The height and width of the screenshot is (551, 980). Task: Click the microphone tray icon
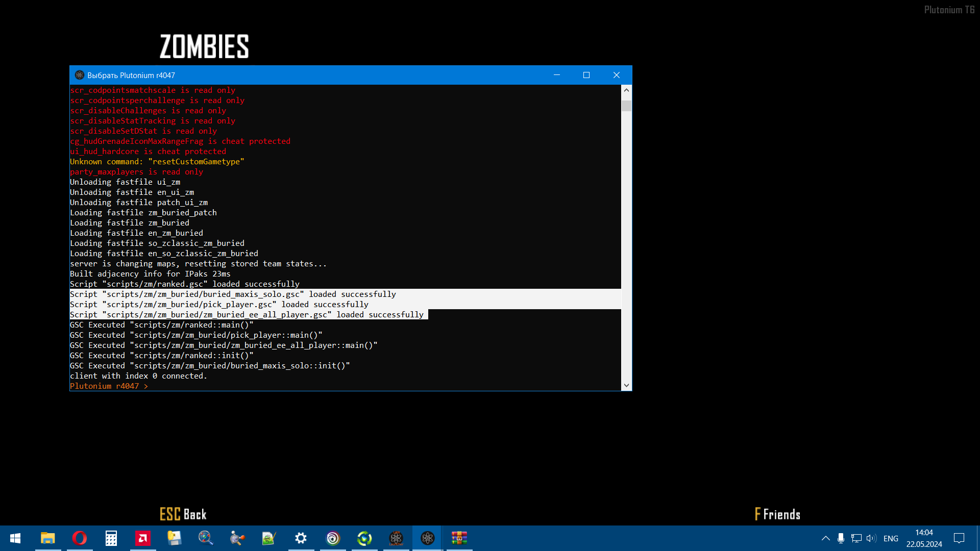pos(841,538)
